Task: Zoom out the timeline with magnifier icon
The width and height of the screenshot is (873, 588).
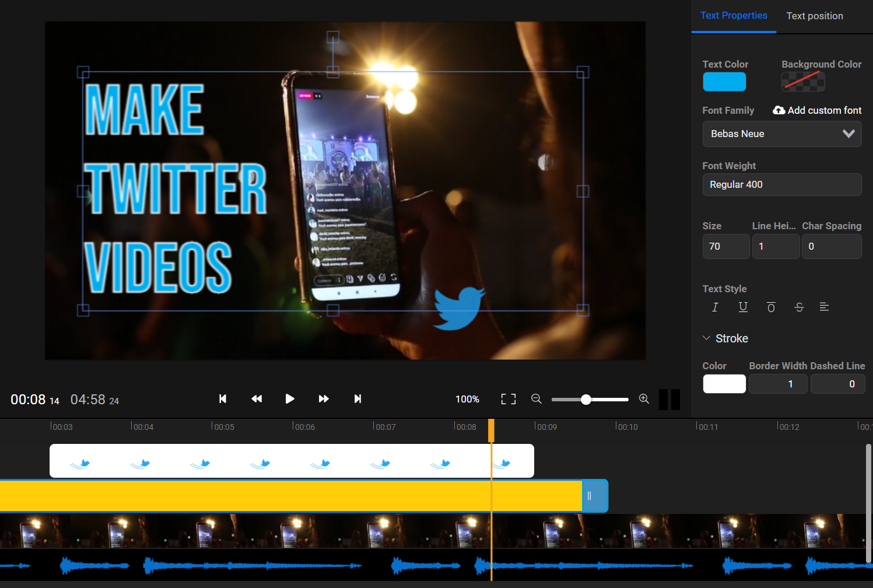Action: click(x=537, y=399)
